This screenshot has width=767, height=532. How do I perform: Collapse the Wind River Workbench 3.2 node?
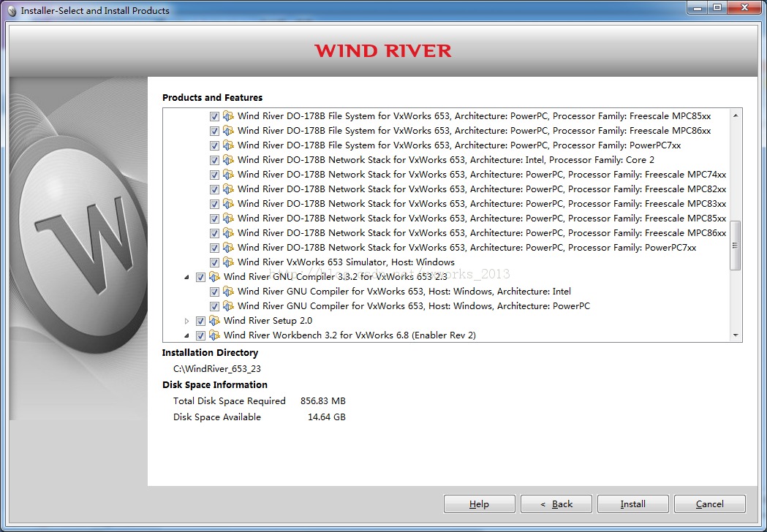[x=187, y=335]
